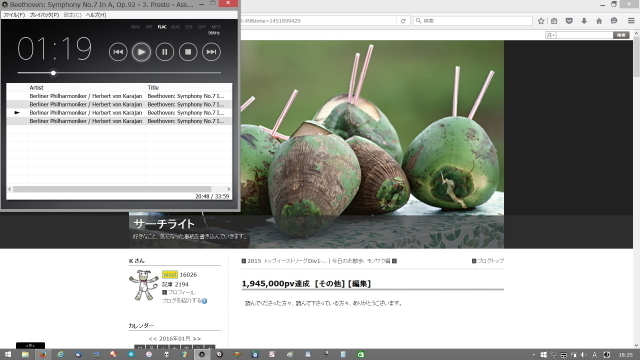Image resolution: width=640 pixels, height=360 pixels.
Task: Open Internet Explorer from the taskbar
Action: (x=60, y=354)
